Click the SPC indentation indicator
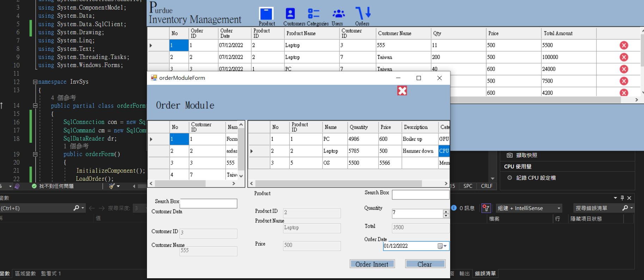Image resolution: width=644 pixels, height=280 pixels. click(468, 186)
